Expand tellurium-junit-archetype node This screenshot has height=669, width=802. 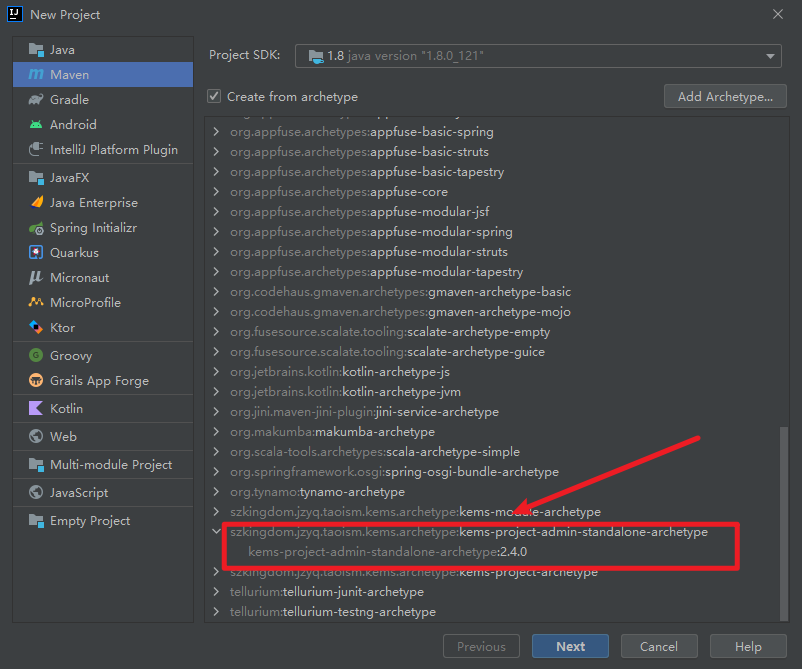216,592
